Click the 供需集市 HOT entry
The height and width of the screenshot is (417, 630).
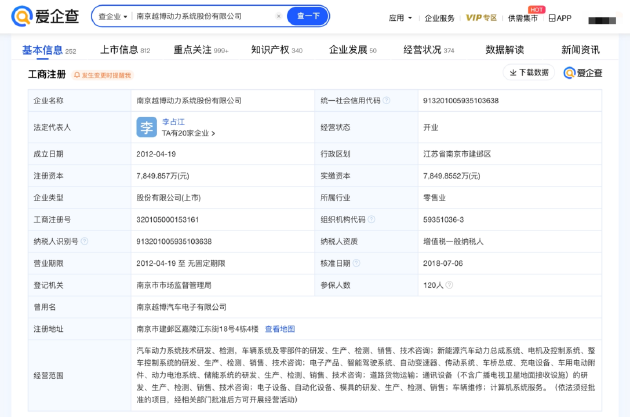[x=522, y=18]
